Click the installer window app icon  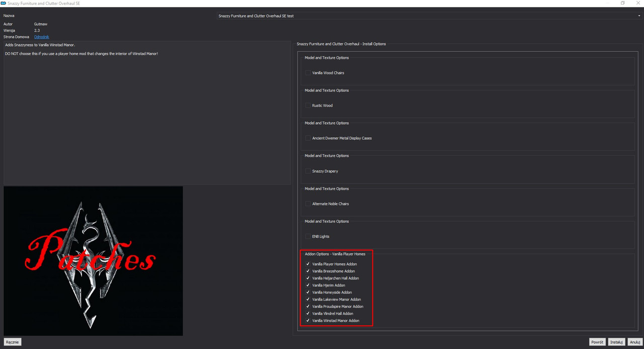point(4,3)
